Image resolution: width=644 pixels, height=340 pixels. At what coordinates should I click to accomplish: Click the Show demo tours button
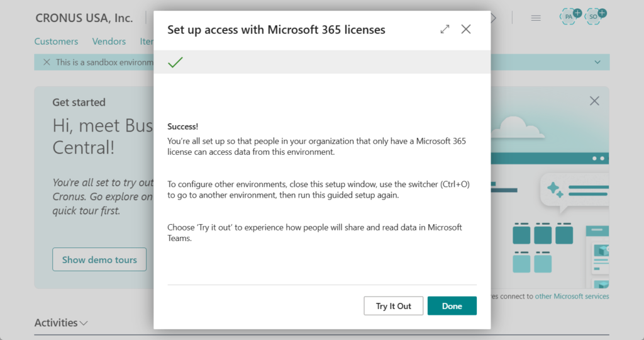pos(99,259)
